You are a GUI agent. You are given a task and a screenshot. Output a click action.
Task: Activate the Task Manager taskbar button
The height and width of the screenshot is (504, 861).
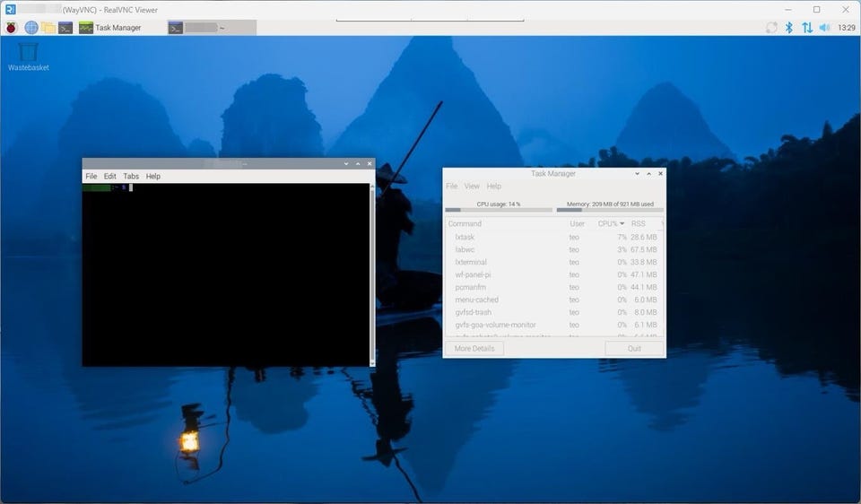coord(109,28)
